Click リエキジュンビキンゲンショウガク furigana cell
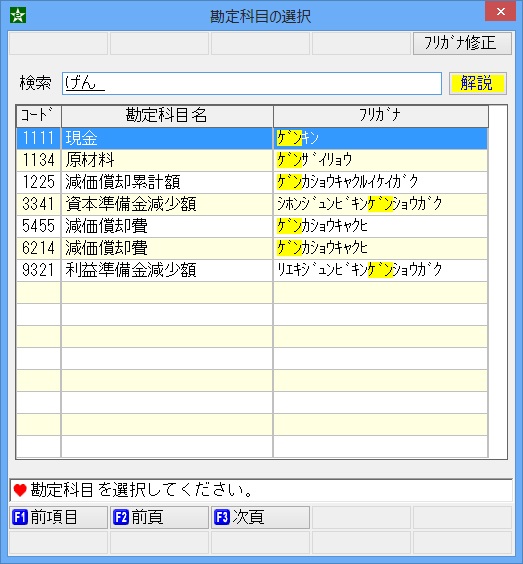The width and height of the screenshot is (523, 564). [x=380, y=270]
